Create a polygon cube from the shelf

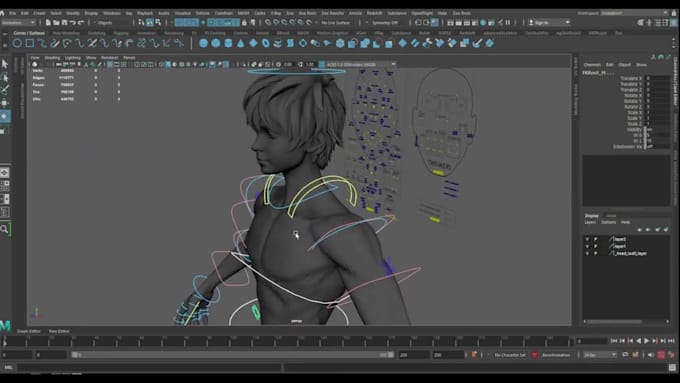(x=216, y=43)
